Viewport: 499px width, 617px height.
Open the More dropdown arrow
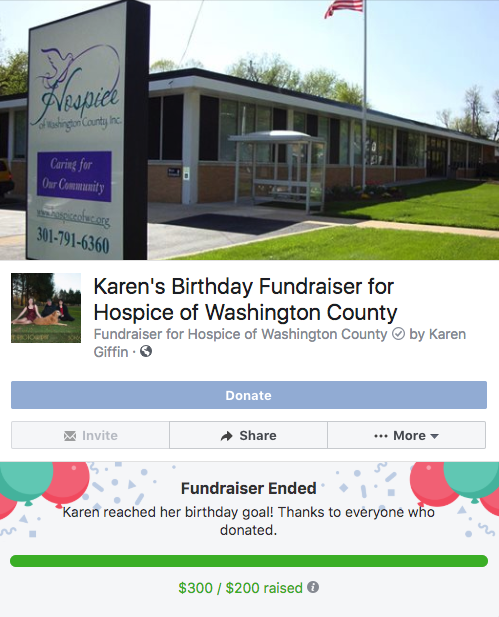(434, 436)
